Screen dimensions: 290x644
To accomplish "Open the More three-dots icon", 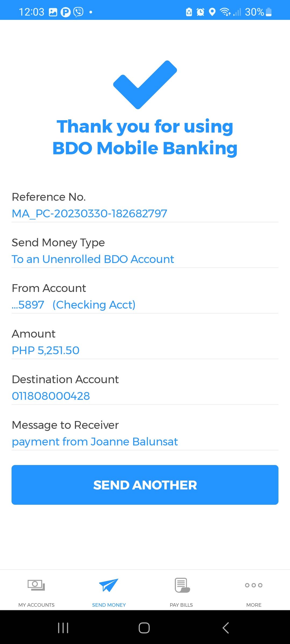I will (253, 585).
